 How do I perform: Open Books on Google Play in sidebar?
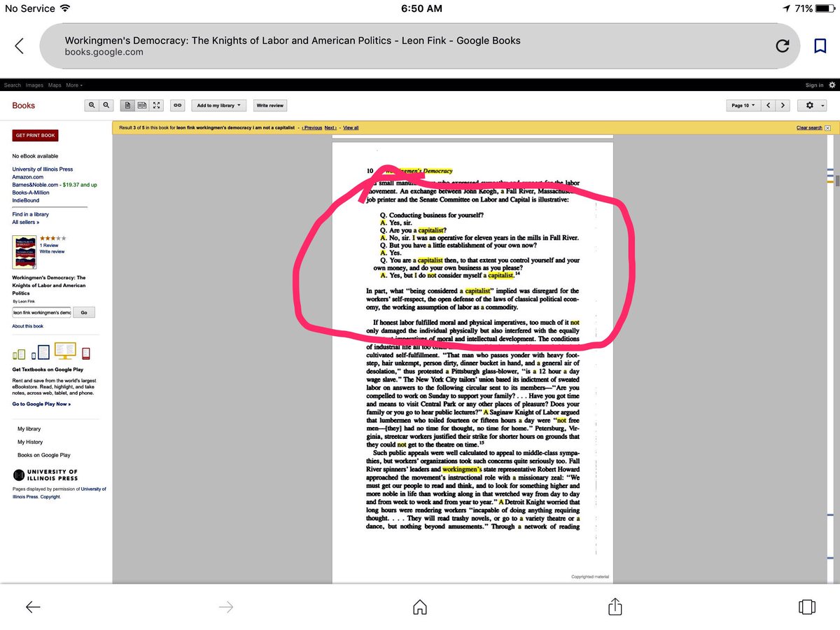44,455
